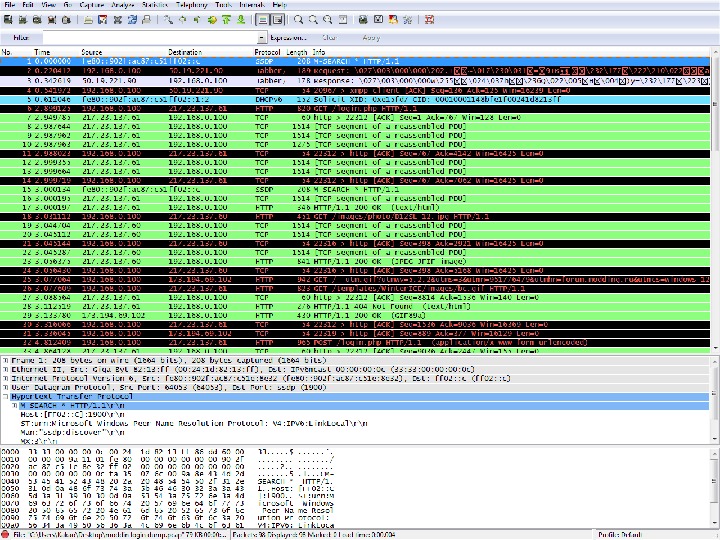720x540 pixels.
Task: Toggle auto scroll in live capture
Action: (x=276, y=19)
